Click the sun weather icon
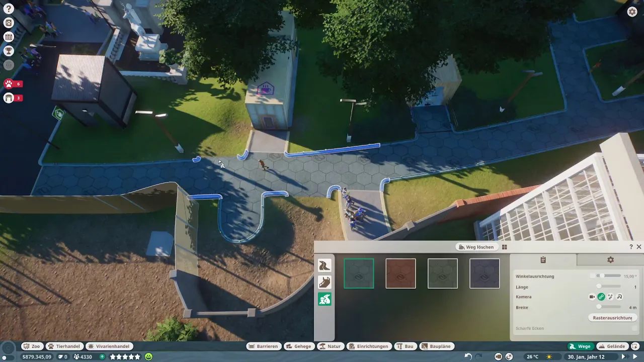 (x=549, y=356)
